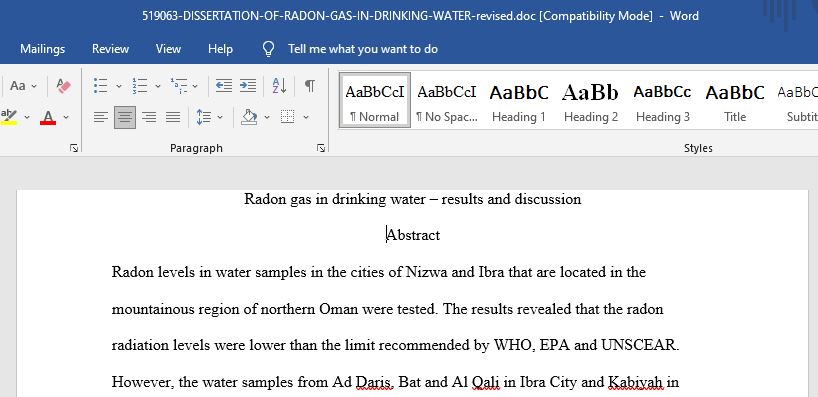818x397 pixels.
Task: Click misspelled word Daris
Action: (374, 382)
